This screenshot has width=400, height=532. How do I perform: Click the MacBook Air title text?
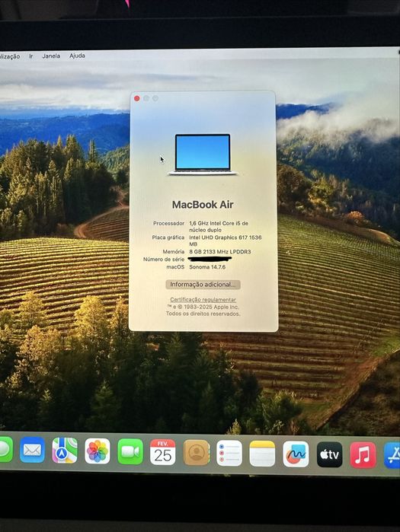[203, 205]
